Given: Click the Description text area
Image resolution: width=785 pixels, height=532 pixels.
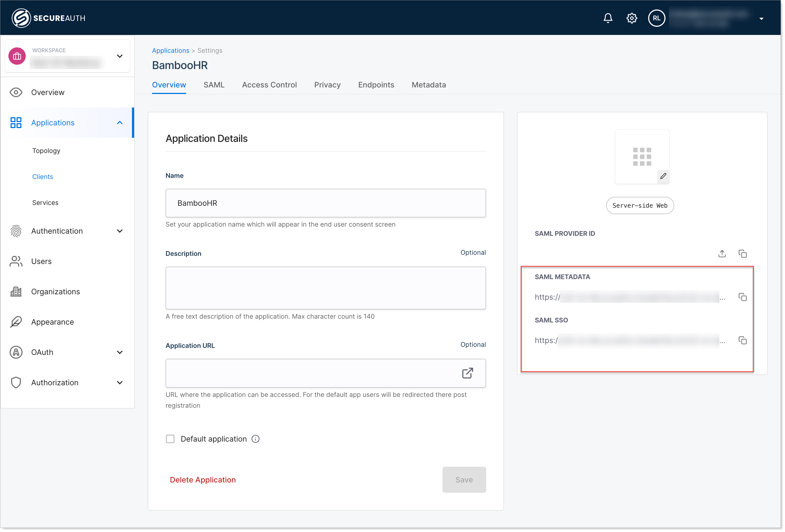Looking at the screenshot, I should pos(326,288).
